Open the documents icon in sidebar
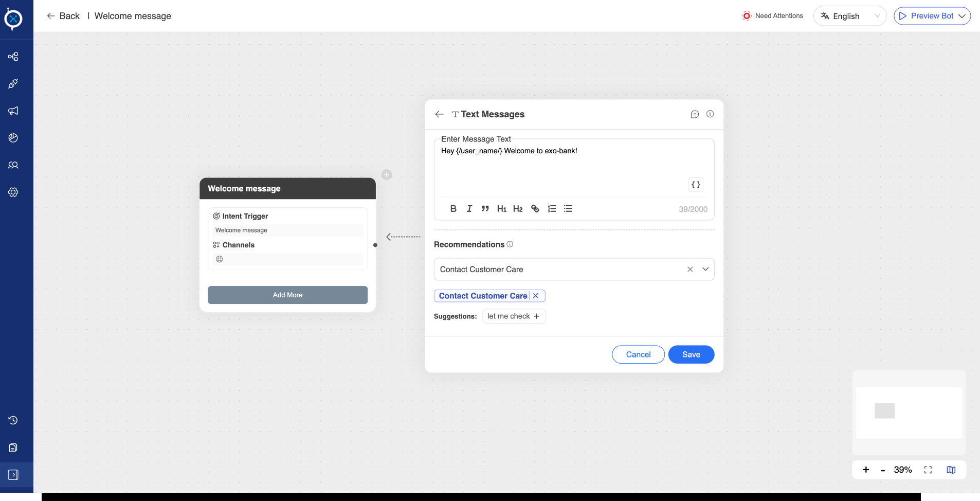This screenshot has width=980, height=501. pyautogui.click(x=13, y=448)
